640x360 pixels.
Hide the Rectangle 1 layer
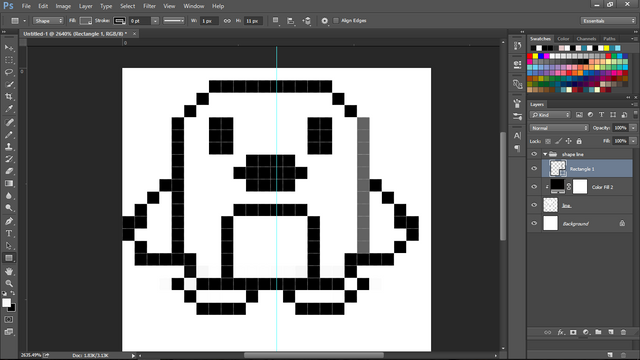point(534,169)
